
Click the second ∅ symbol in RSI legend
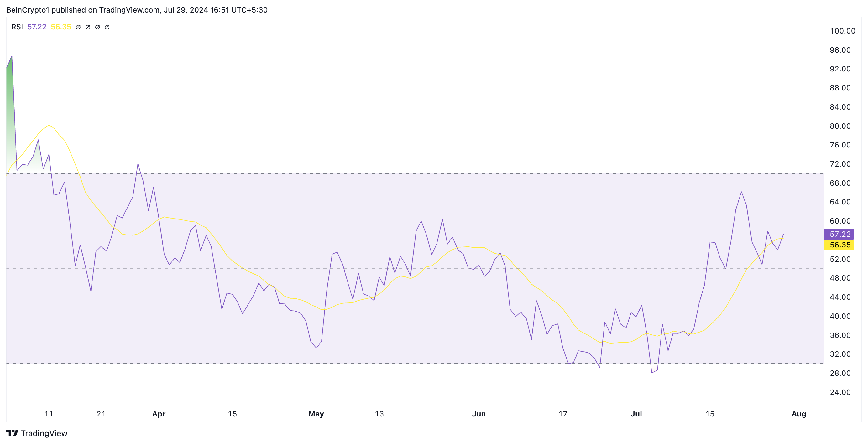88,27
